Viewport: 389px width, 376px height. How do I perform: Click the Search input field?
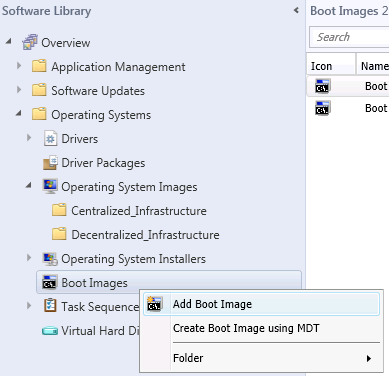pyautogui.click(x=349, y=37)
